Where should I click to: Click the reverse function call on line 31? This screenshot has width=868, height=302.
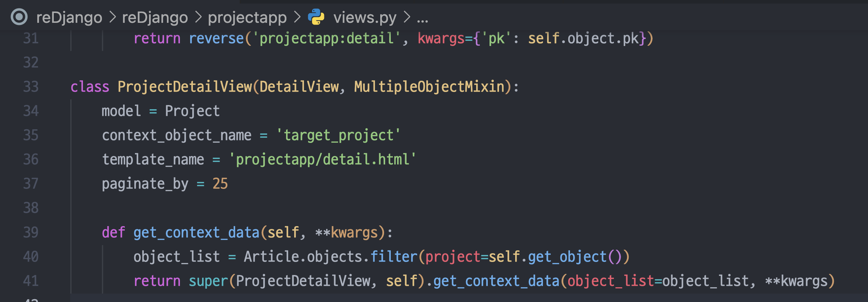pos(216,39)
